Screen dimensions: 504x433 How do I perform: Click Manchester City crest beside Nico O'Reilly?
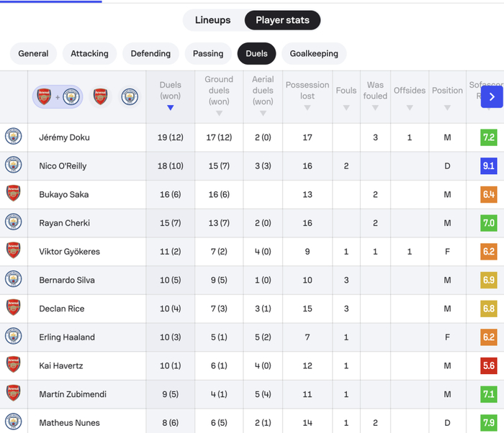point(14,165)
